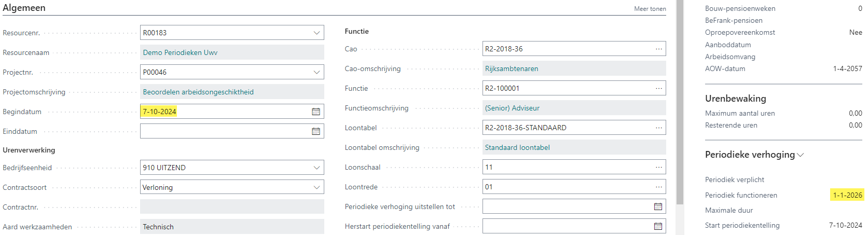Viewport: 868px width, 235px height.
Task: Expand the Projectnr. dropdown
Action: (316, 72)
